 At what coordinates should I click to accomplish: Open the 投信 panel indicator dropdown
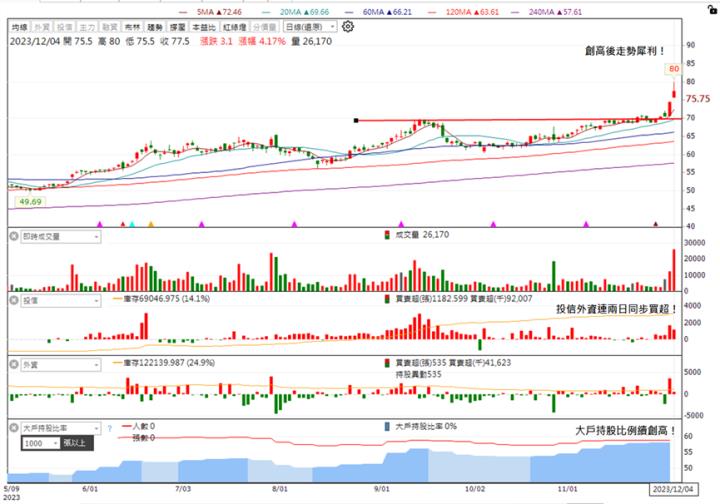click(61, 301)
